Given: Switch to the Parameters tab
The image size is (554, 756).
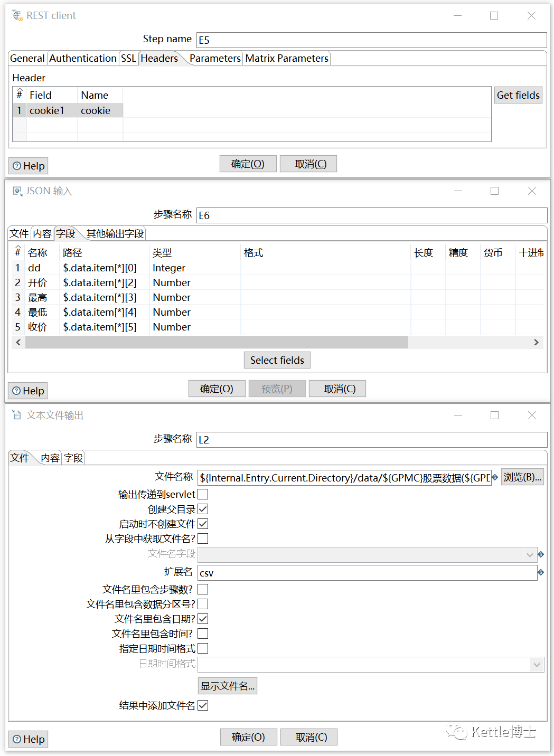Looking at the screenshot, I should 215,58.
